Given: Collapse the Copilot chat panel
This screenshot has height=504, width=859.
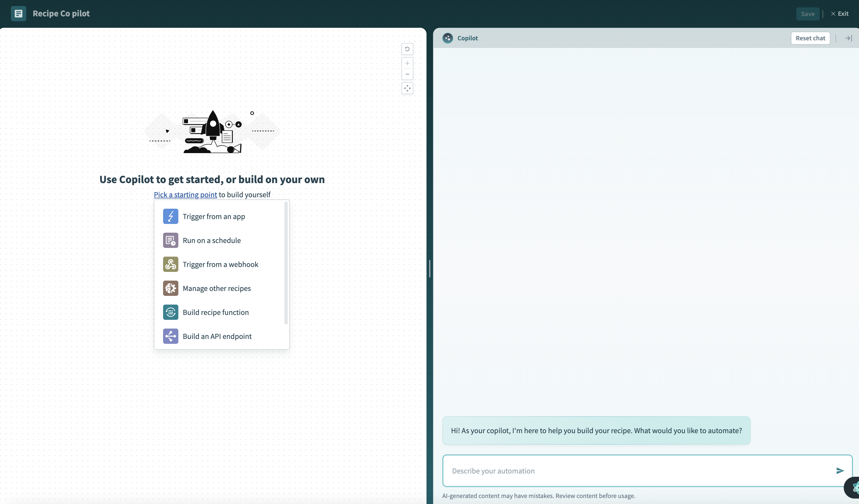Looking at the screenshot, I should 848,38.
